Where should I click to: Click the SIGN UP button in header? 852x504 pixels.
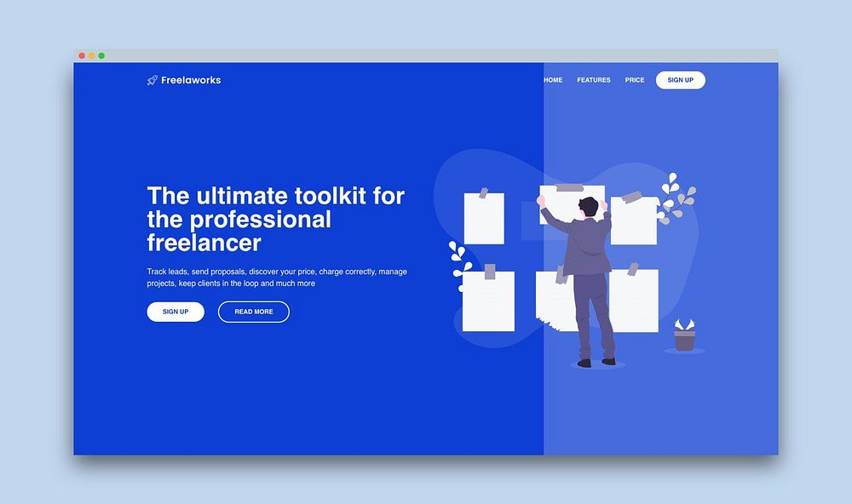(x=680, y=80)
